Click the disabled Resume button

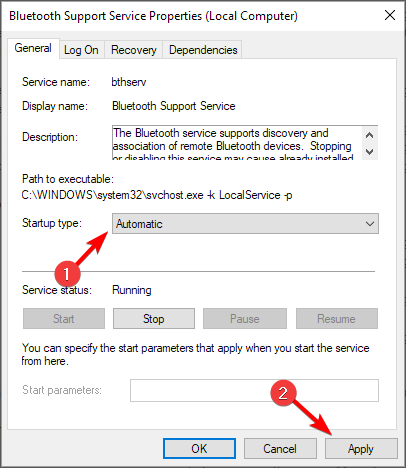point(337,319)
